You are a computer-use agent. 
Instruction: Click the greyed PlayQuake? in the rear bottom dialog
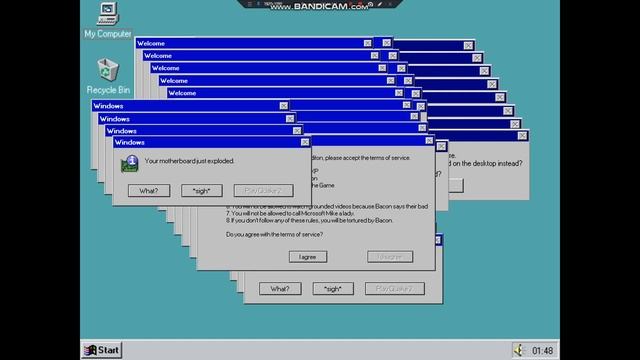coord(395,289)
